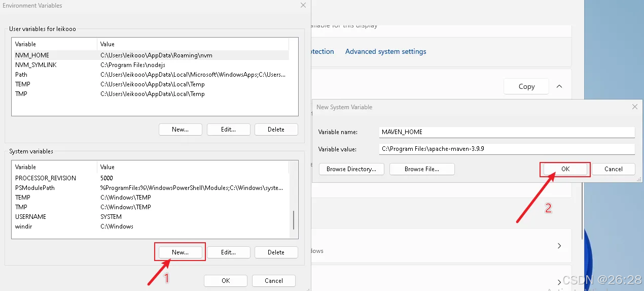Click the value 5000 cell
Viewport: 644px width, 291px height.
click(x=108, y=178)
